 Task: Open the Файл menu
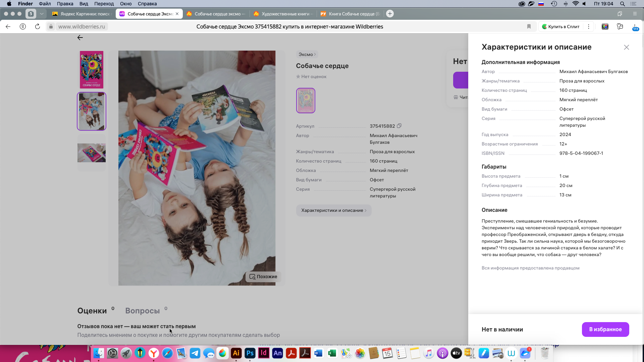coord(45,4)
